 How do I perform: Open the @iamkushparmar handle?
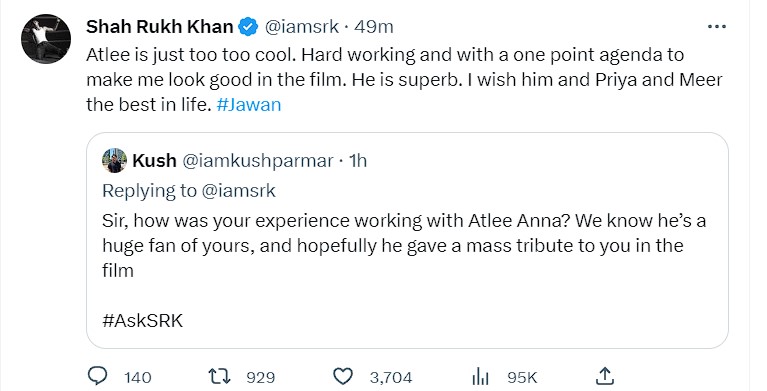tap(258, 161)
